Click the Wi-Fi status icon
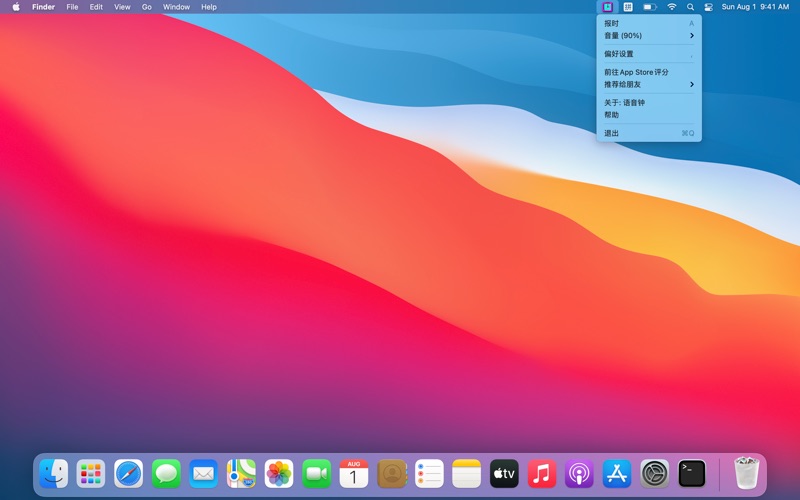800x500 pixels. click(x=672, y=7)
